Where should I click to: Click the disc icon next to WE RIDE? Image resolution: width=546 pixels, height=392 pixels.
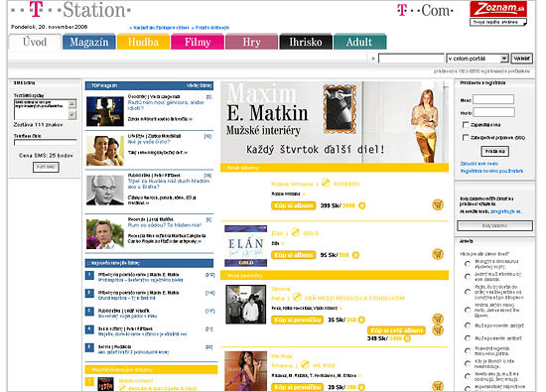[x=305, y=364]
